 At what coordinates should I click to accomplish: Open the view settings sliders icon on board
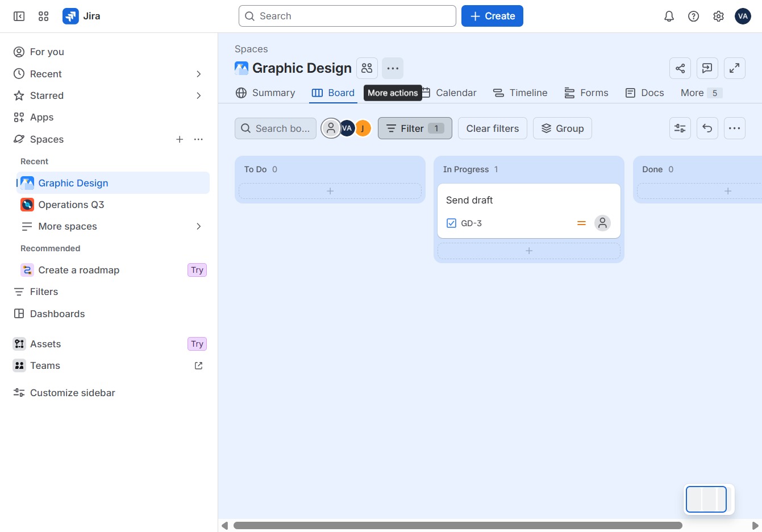(x=680, y=128)
